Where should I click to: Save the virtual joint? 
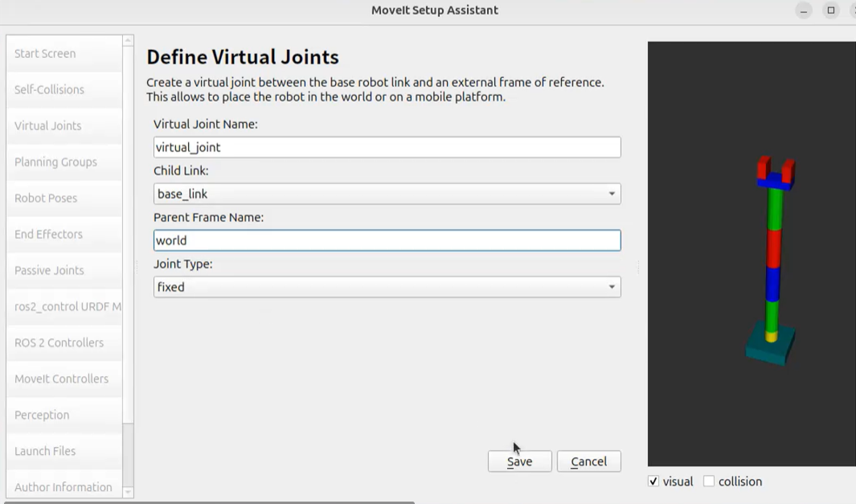(520, 461)
